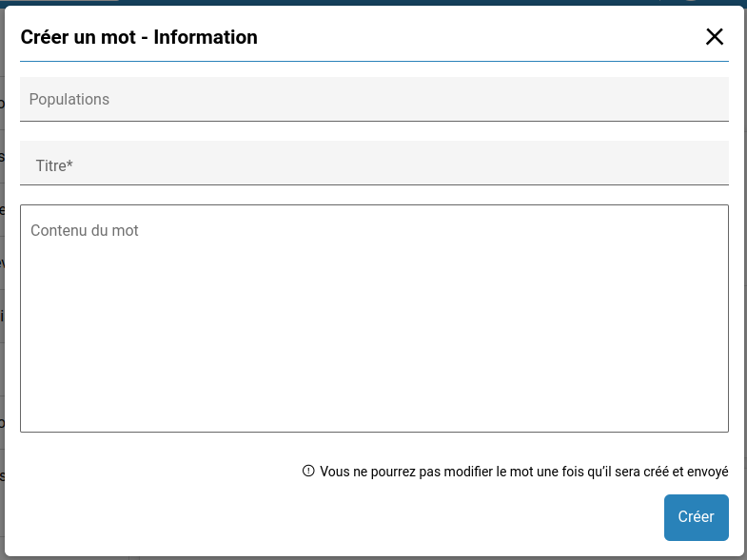Select the Populations placeholder label
This screenshot has height=560, width=747.
point(69,99)
